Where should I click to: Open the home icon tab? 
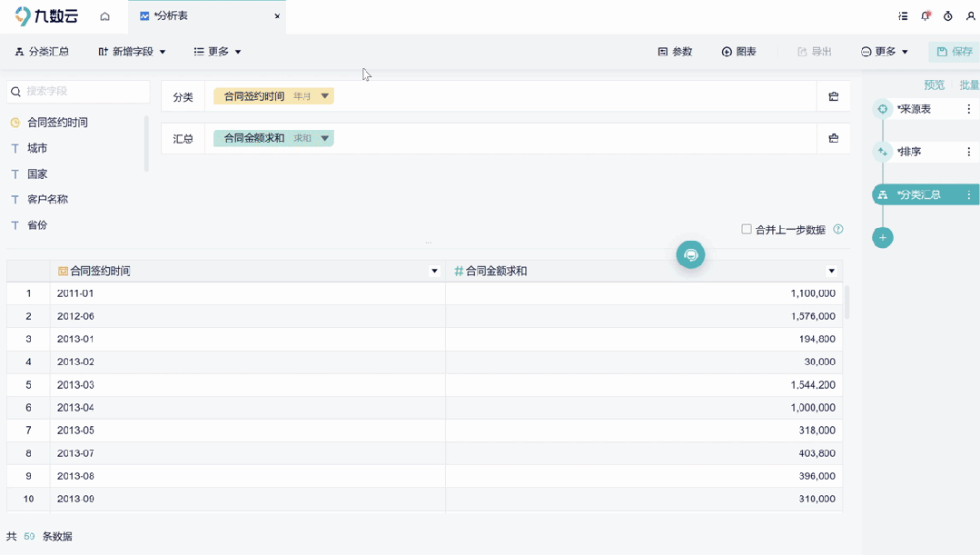click(104, 16)
